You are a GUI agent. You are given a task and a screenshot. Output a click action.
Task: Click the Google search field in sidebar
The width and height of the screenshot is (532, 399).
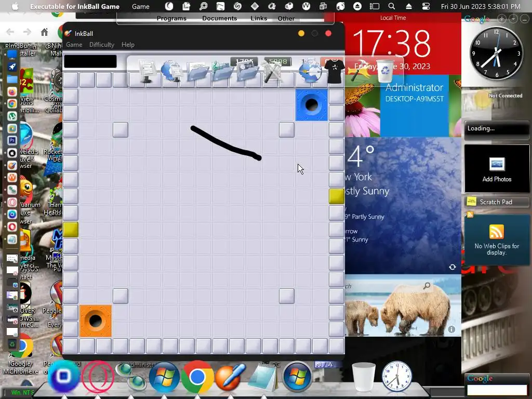pyautogui.click(x=497, y=390)
